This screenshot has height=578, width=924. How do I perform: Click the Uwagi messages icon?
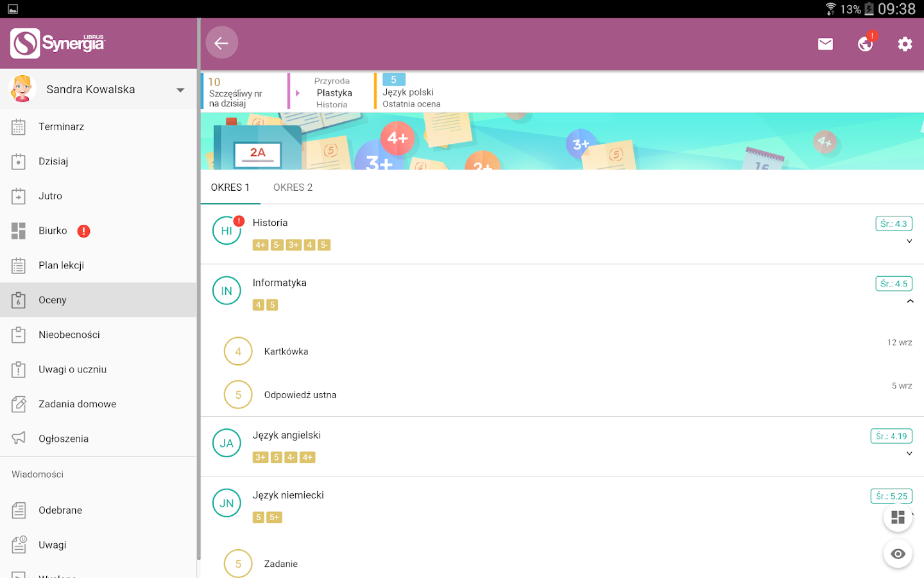coord(19,545)
